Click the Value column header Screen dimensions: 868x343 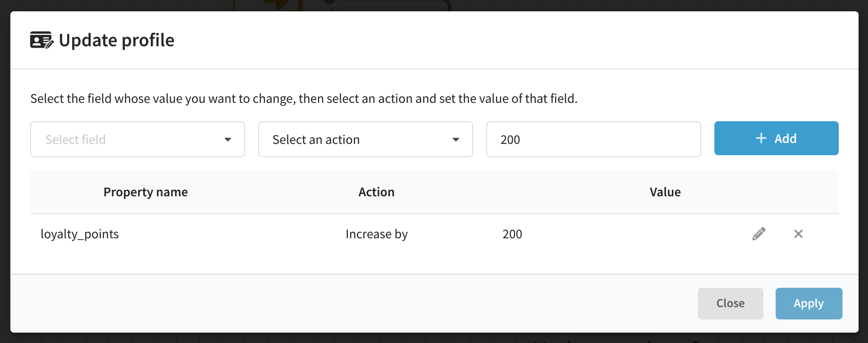(665, 192)
